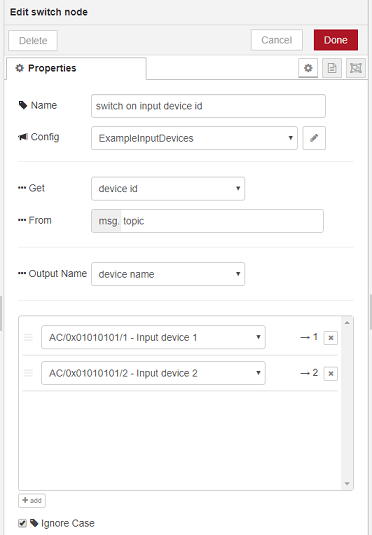This screenshot has height=535, width=372.
Task: Open the node appearance icon
Action: tap(356, 68)
